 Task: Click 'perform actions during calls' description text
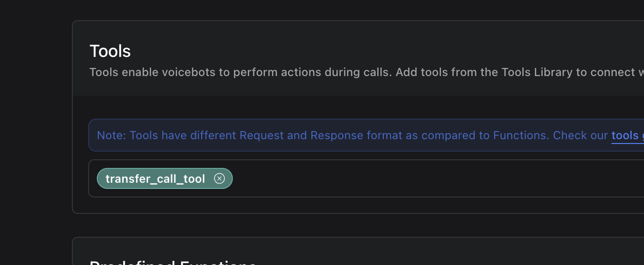click(x=311, y=73)
